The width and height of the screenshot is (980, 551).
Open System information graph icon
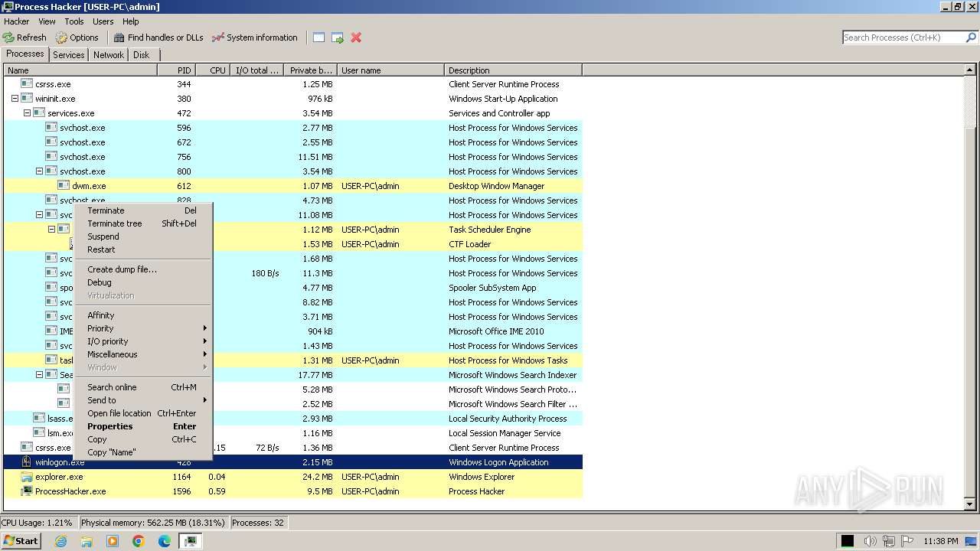pos(218,37)
